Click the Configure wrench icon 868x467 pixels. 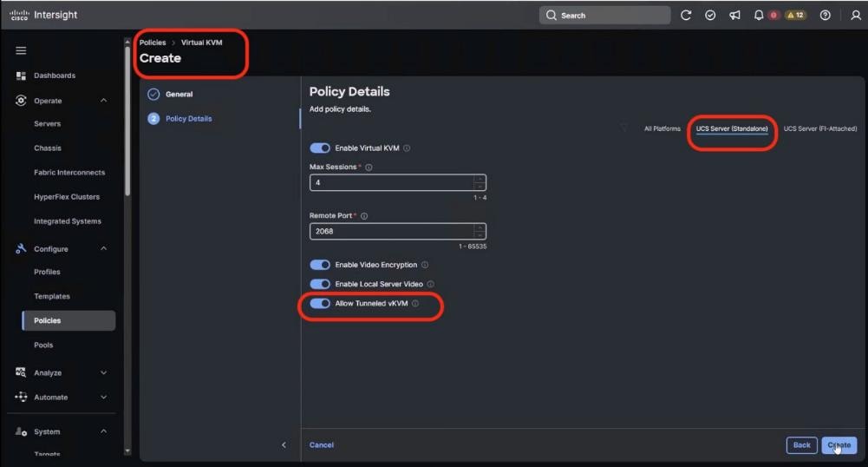(21, 249)
